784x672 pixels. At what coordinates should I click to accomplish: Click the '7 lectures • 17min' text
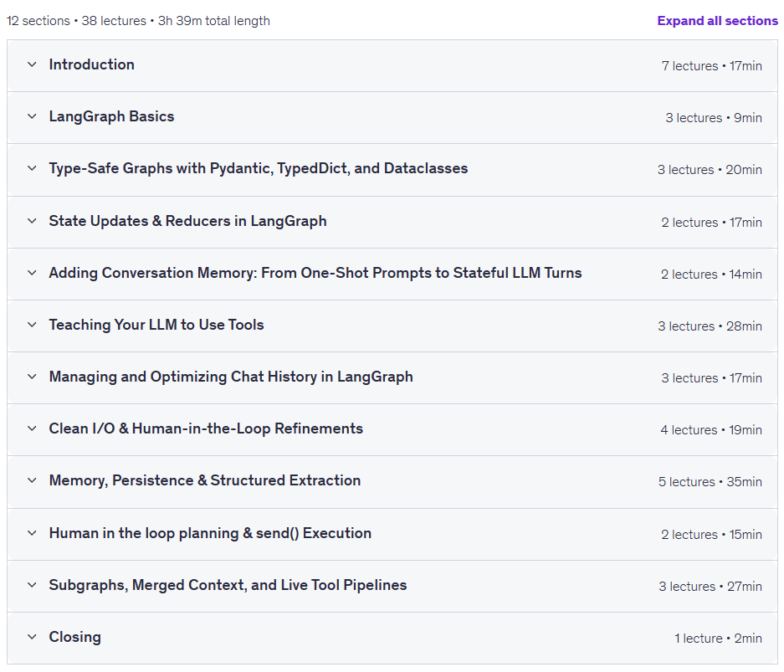click(711, 65)
